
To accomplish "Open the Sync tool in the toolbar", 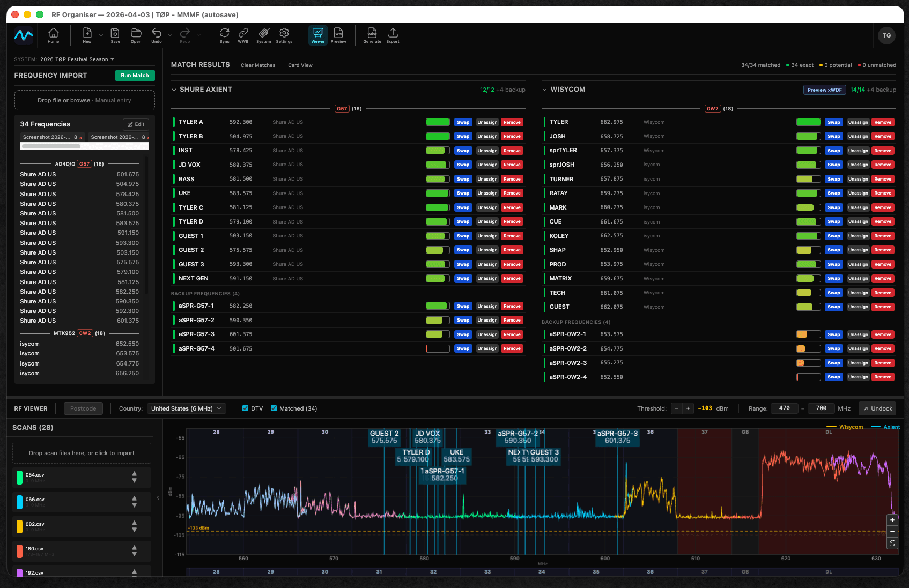I will (x=224, y=35).
